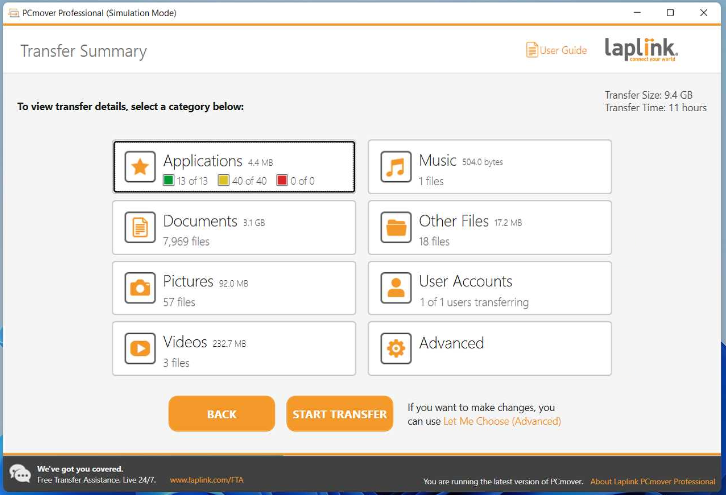This screenshot has width=726, height=495.
Task: Click the Transfer Summary heading
Action: pos(84,51)
